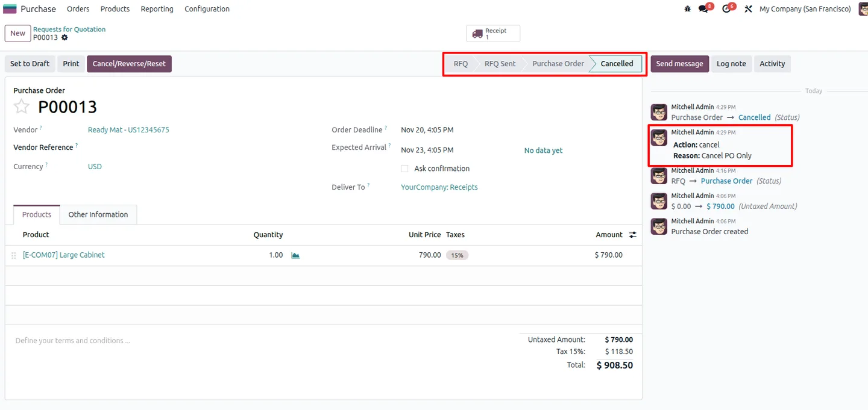Click Log note button
The height and width of the screenshot is (410, 868).
731,64
